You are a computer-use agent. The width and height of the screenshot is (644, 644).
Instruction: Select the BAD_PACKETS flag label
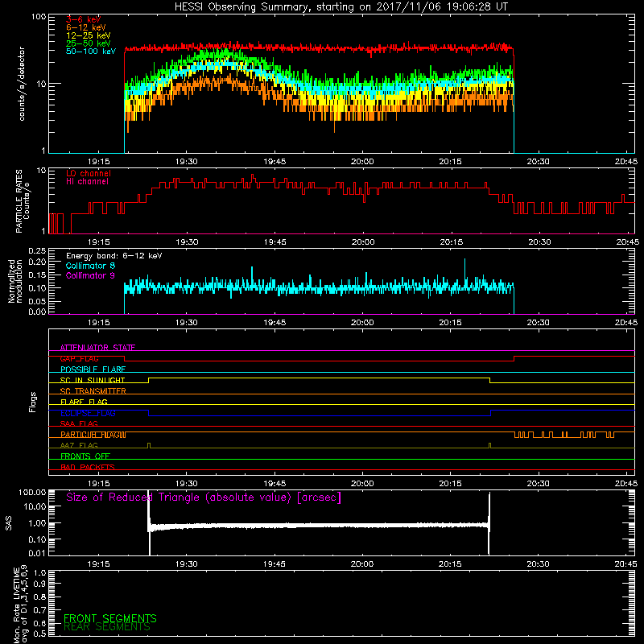(88, 468)
